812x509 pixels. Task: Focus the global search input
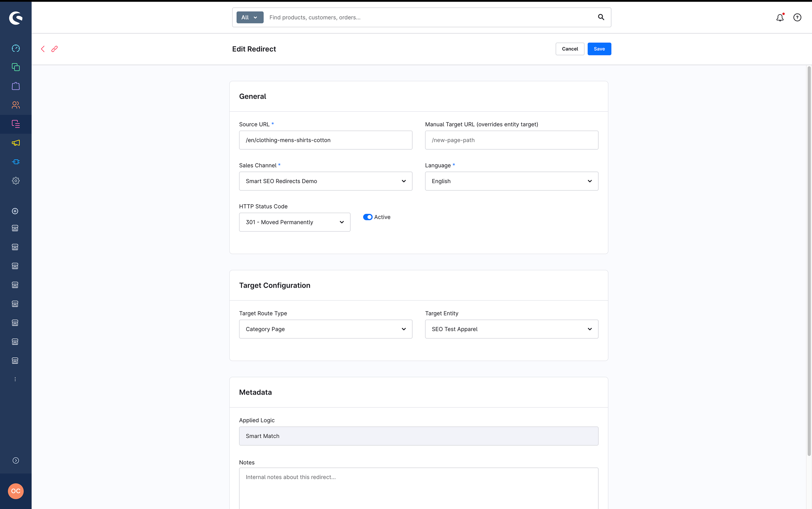coord(430,17)
